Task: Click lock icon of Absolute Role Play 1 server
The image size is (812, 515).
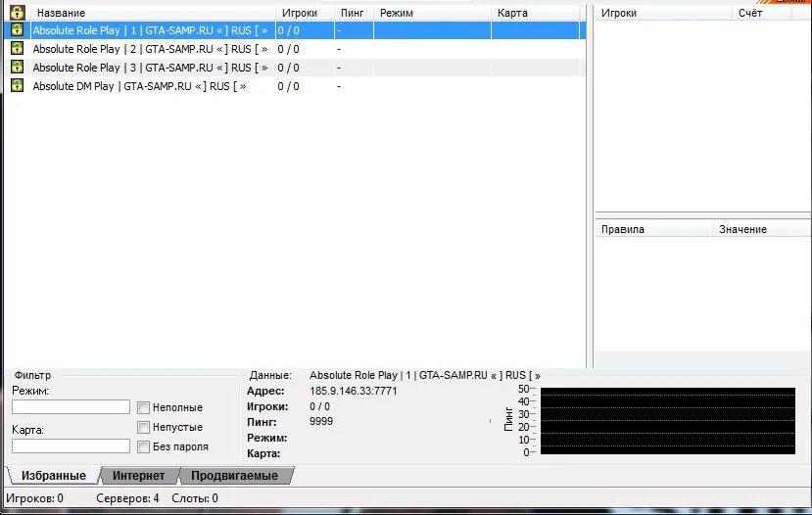Action: click(17, 30)
